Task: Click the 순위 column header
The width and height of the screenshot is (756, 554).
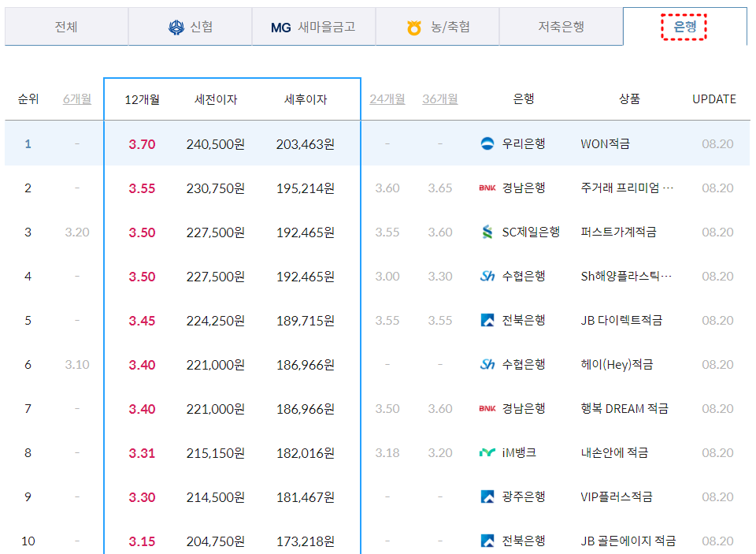Action: click(28, 99)
